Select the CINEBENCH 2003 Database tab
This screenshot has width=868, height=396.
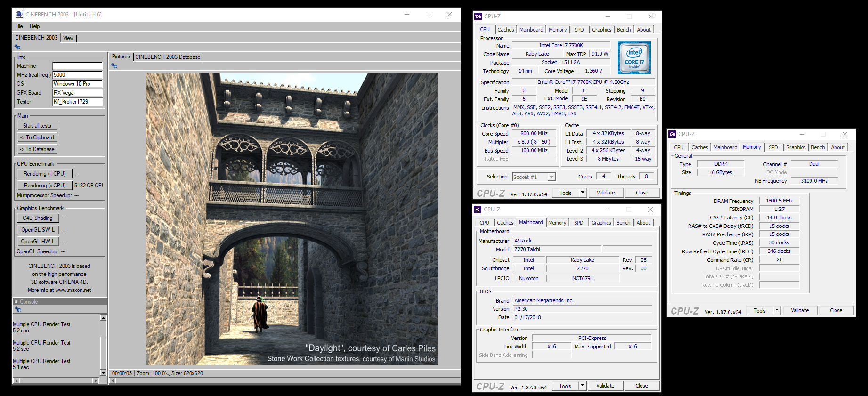point(168,57)
